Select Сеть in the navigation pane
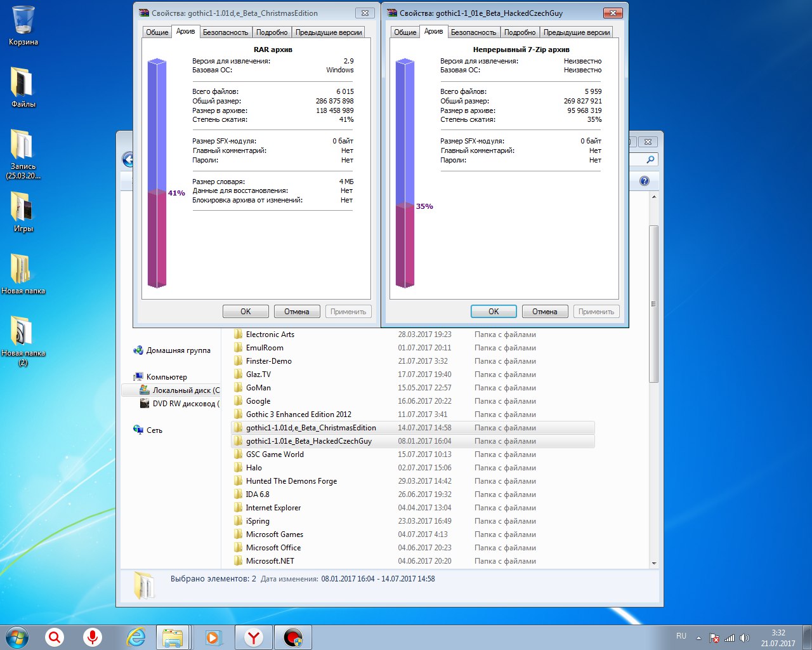The height and width of the screenshot is (650, 812). point(148,430)
